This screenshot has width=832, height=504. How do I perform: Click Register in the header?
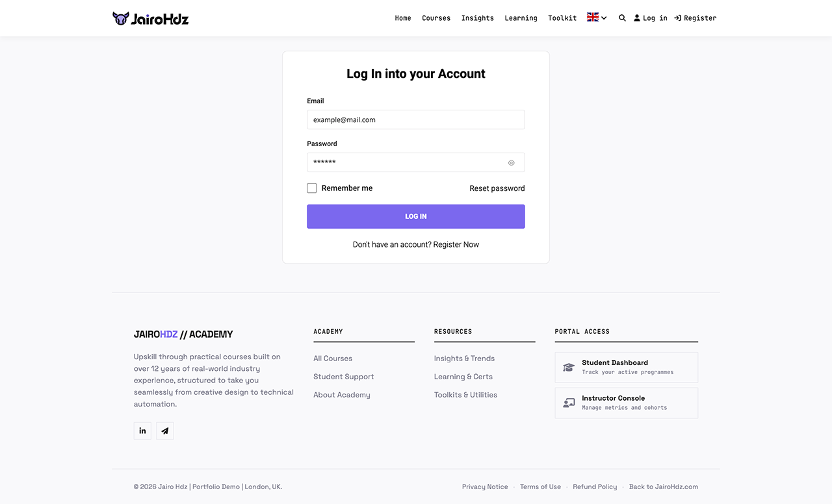coord(695,18)
